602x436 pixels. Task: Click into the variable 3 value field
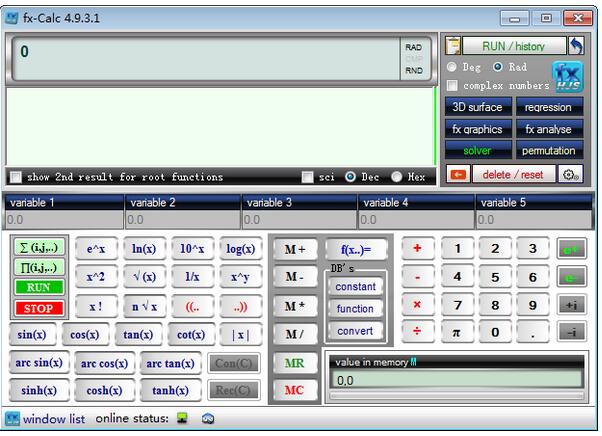299,220
